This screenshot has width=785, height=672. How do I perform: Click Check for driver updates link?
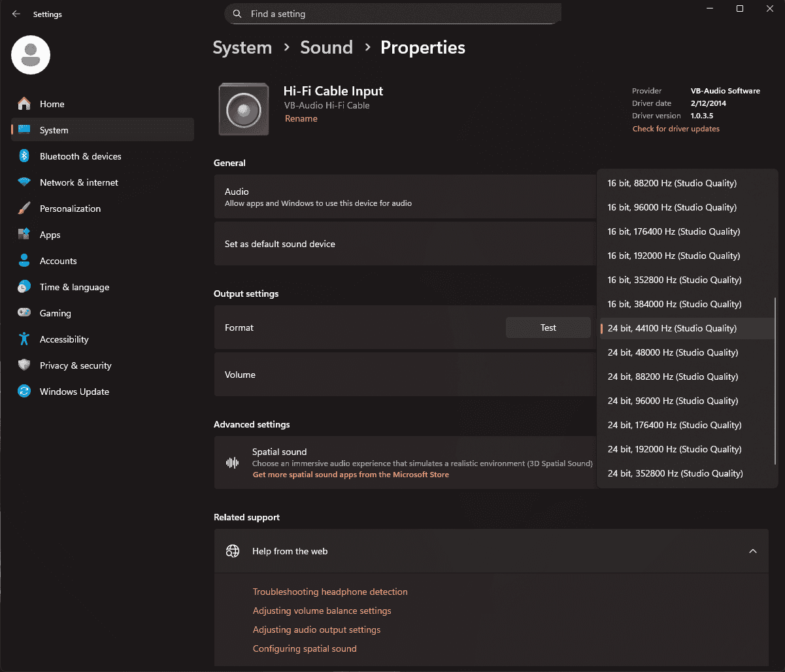(x=676, y=129)
